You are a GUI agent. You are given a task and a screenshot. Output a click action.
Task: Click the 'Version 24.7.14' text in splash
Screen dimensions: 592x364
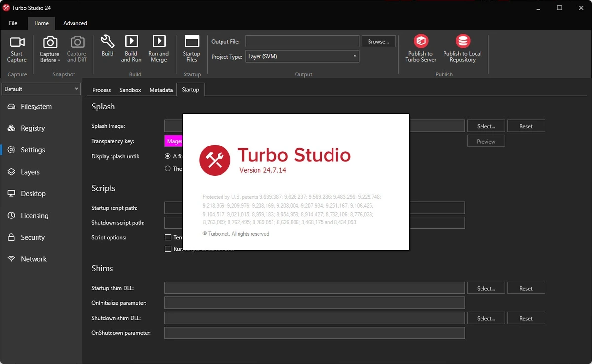pos(262,170)
